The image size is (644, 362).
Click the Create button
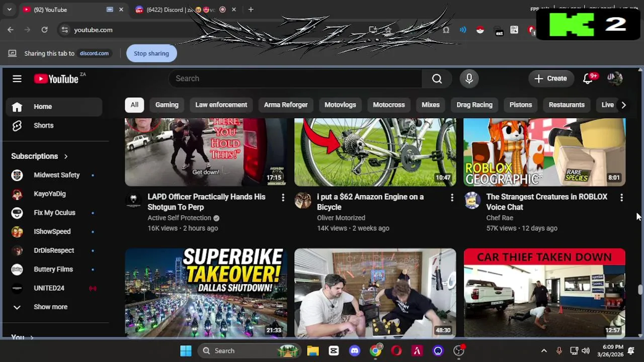551,78
